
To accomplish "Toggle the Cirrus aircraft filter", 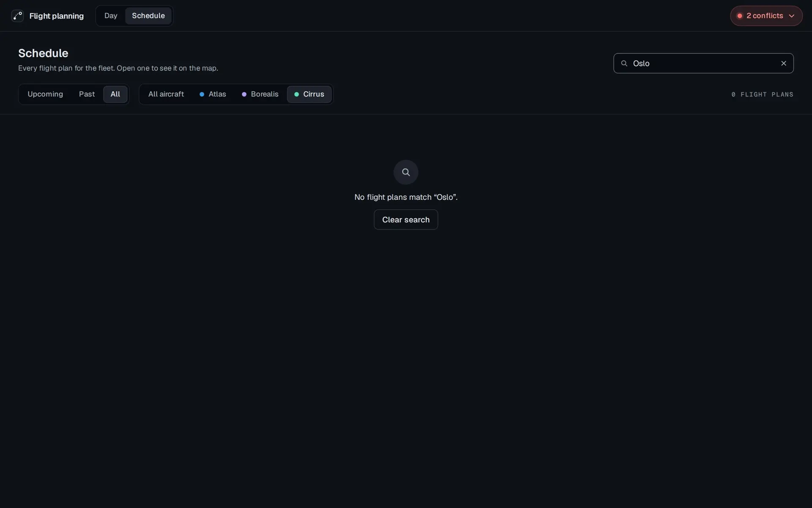I will pos(309,94).
